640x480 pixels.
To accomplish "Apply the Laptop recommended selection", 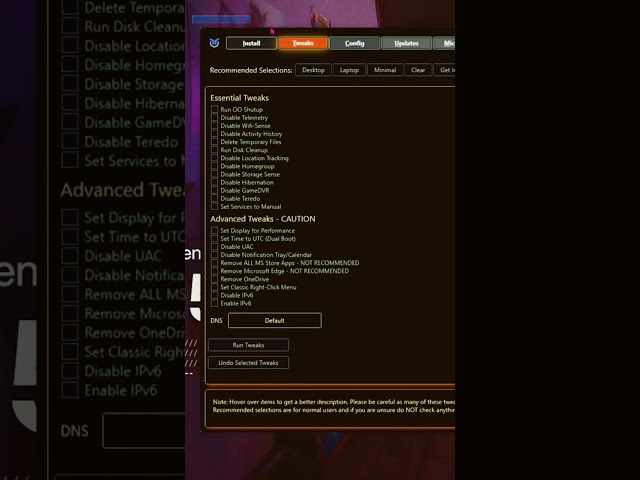I will (x=349, y=70).
